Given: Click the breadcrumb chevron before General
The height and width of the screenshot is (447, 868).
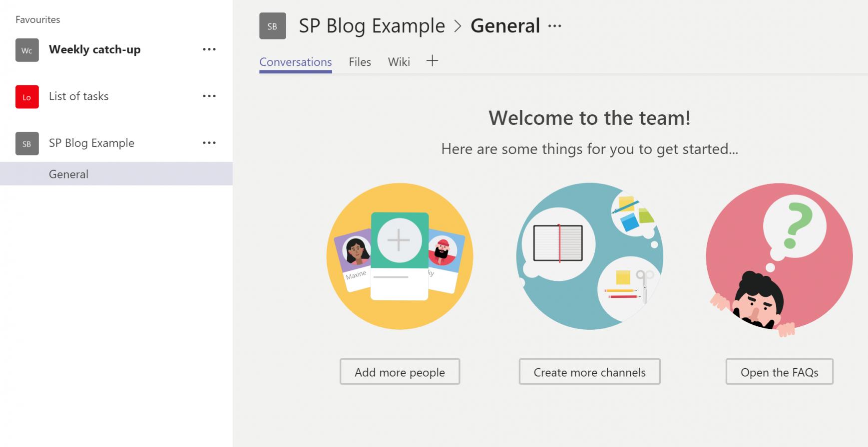Looking at the screenshot, I should pos(458,26).
